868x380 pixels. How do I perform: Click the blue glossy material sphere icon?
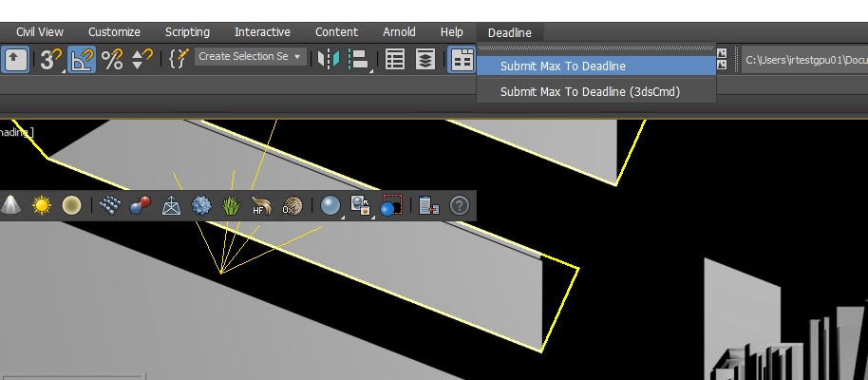330,205
